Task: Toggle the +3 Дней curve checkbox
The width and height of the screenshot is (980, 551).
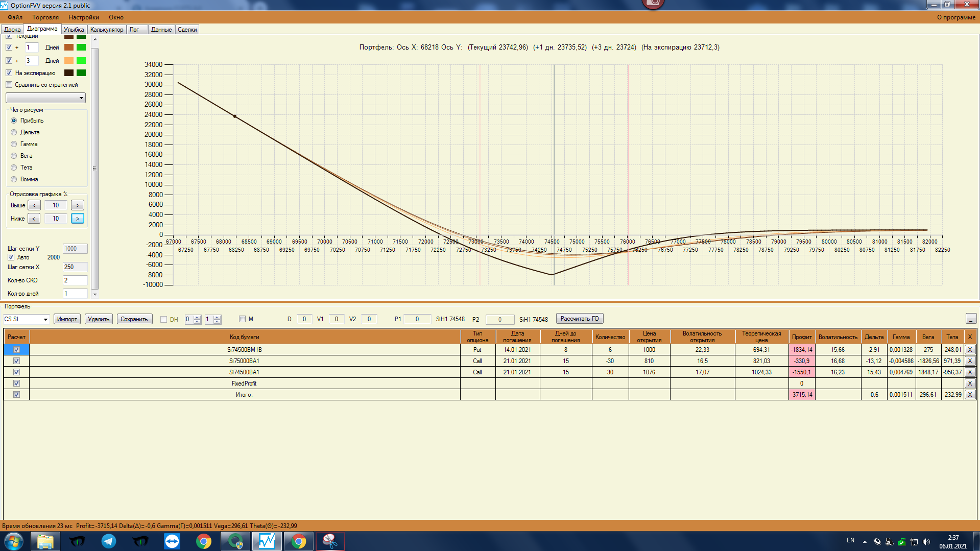Action: (x=9, y=61)
